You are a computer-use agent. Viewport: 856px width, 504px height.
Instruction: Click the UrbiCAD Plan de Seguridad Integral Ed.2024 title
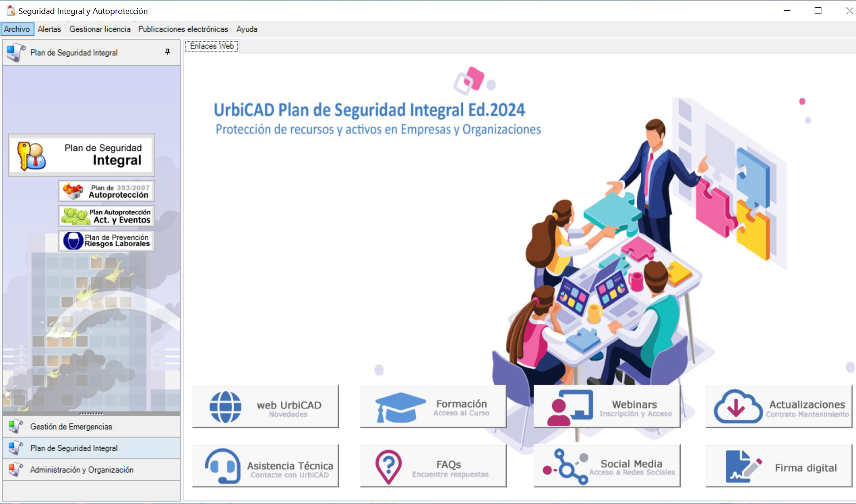(369, 110)
